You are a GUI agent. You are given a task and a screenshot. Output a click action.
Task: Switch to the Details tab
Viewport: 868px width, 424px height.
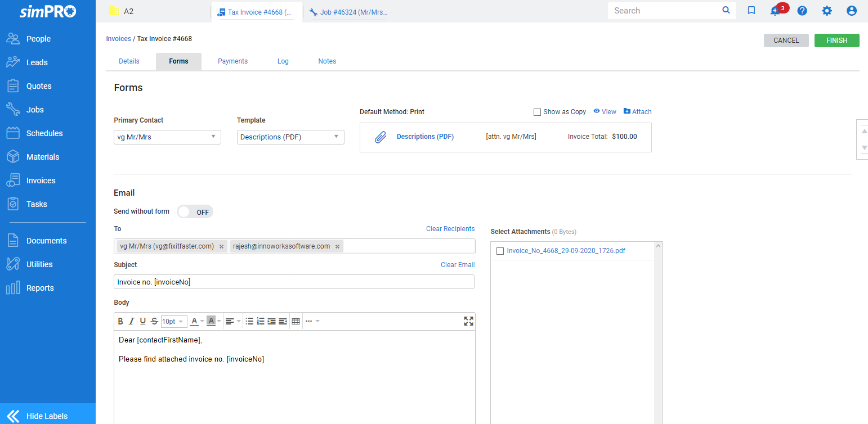pos(129,61)
